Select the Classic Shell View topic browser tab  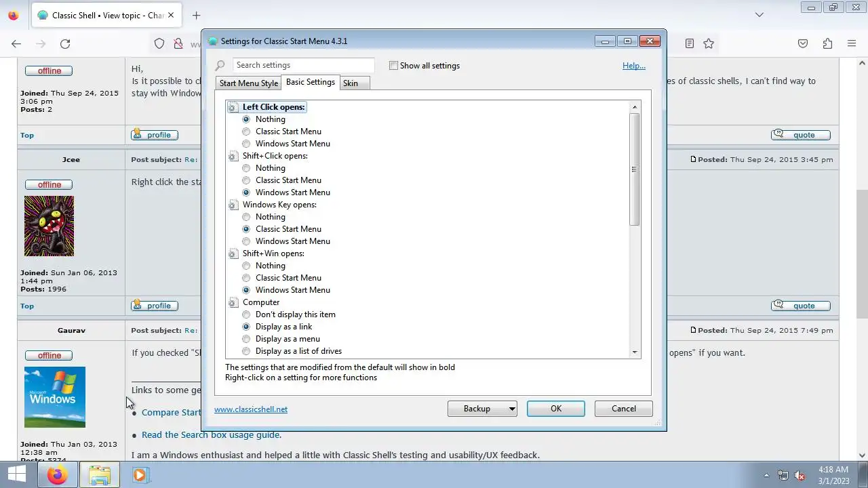[x=106, y=15]
